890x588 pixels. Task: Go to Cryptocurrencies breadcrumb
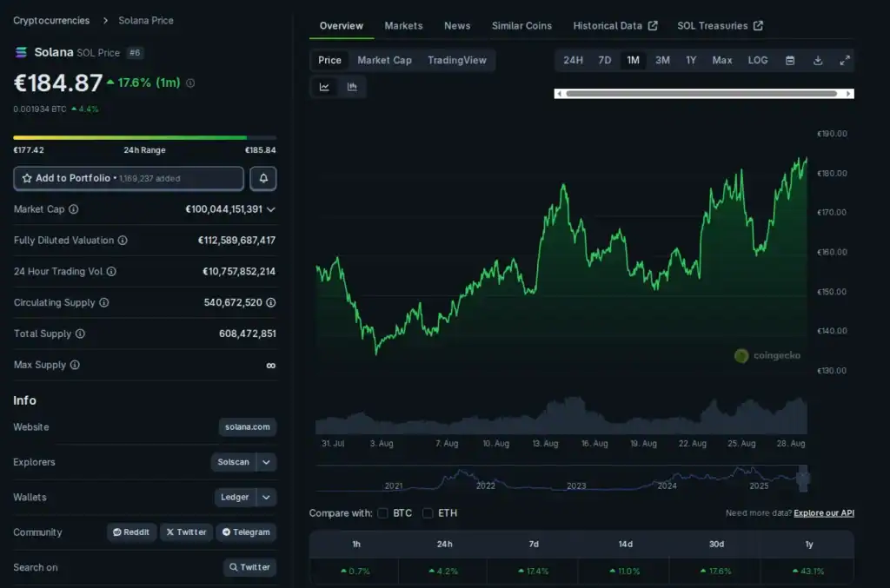(51, 21)
